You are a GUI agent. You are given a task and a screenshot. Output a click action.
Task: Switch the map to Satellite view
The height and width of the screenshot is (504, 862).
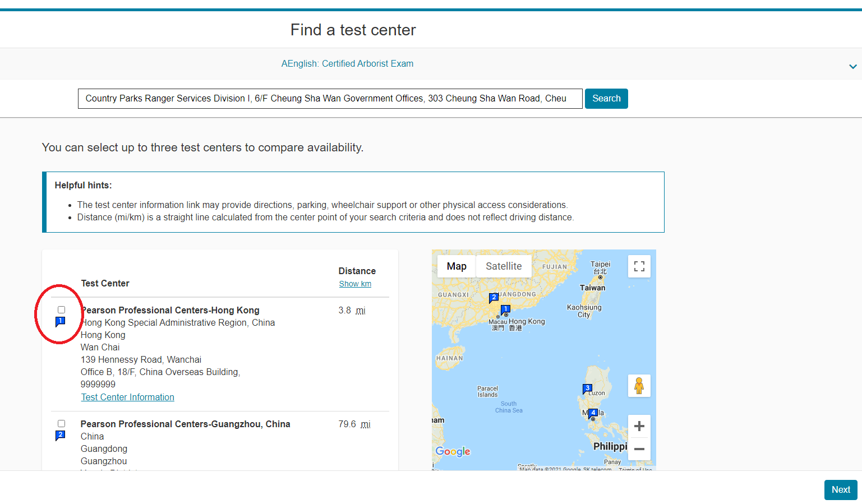(x=504, y=266)
